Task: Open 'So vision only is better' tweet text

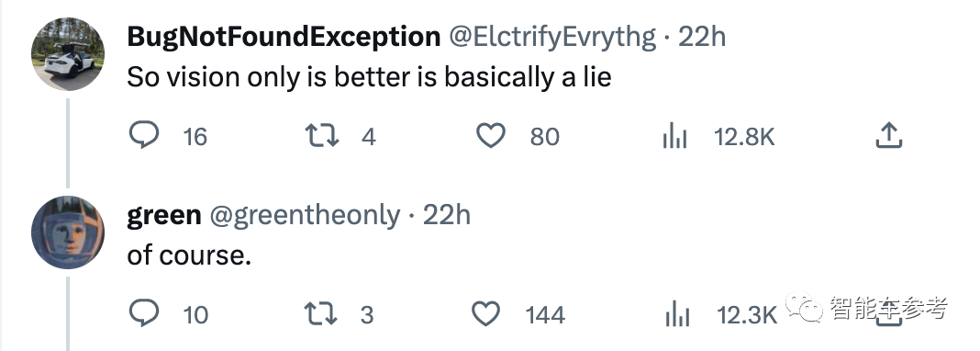Action: [369, 77]
